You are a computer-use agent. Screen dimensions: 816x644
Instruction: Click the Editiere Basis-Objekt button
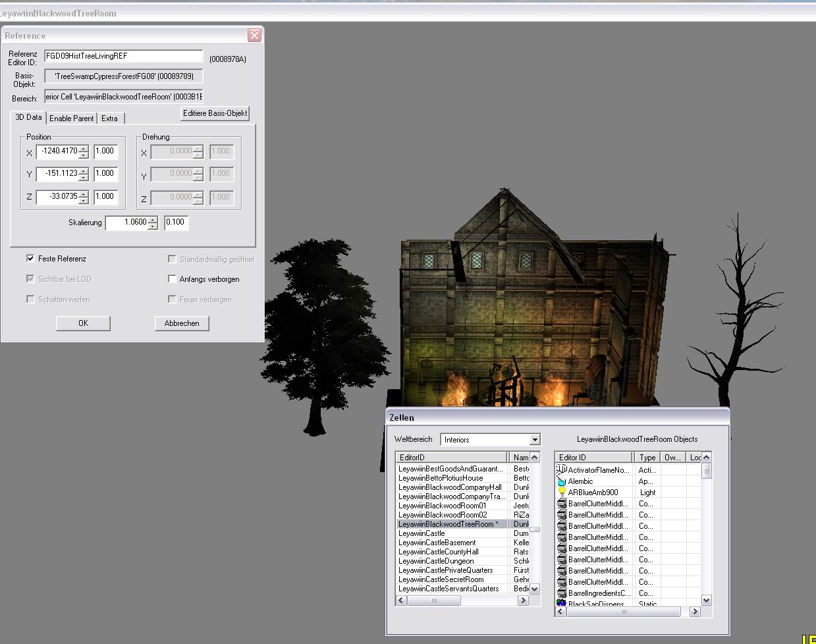(x=215, y=113)
